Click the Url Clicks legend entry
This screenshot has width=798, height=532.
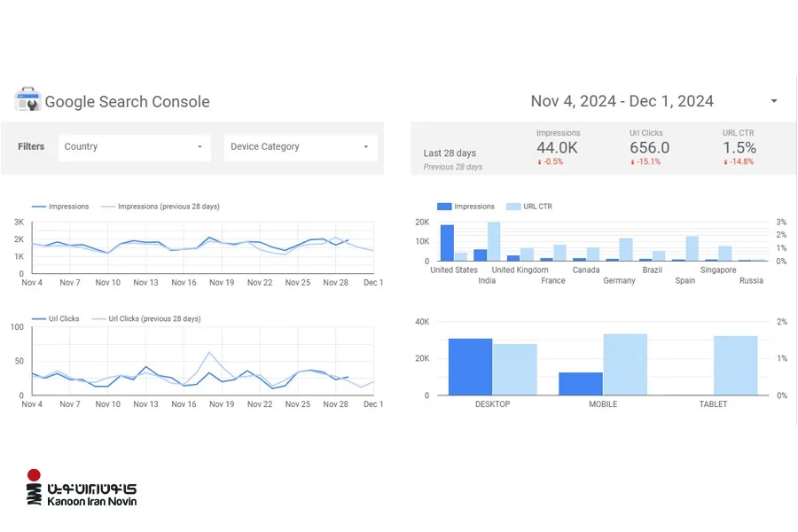point(56,318)
